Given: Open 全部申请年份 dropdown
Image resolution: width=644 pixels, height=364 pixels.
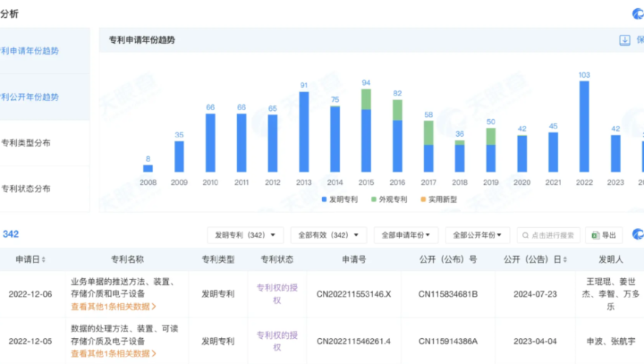Looking at the screenshot, I should click(x=406, y=235).
